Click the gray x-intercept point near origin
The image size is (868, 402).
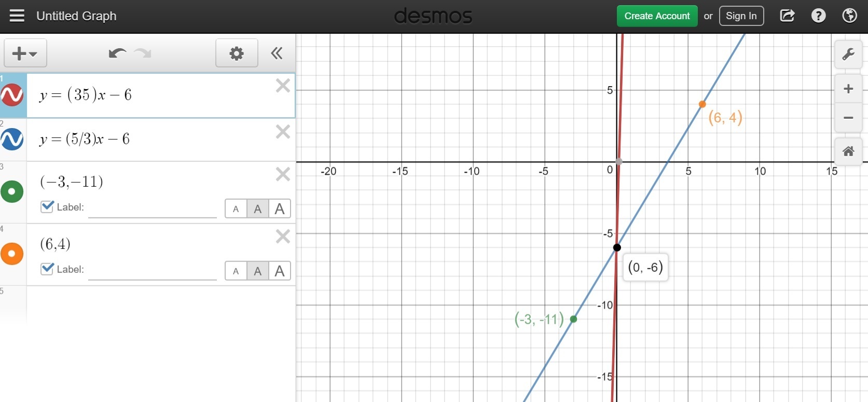[618, 161]
